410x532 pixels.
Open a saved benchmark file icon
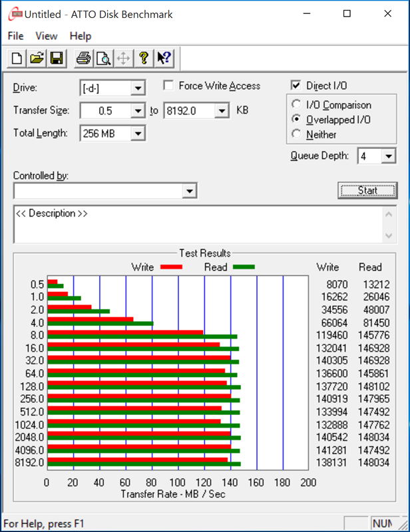[37, 59]
